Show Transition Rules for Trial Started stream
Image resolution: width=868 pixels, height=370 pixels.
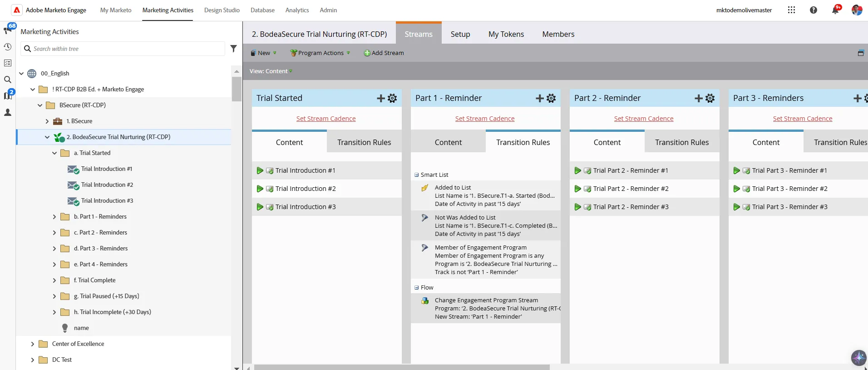364,142
